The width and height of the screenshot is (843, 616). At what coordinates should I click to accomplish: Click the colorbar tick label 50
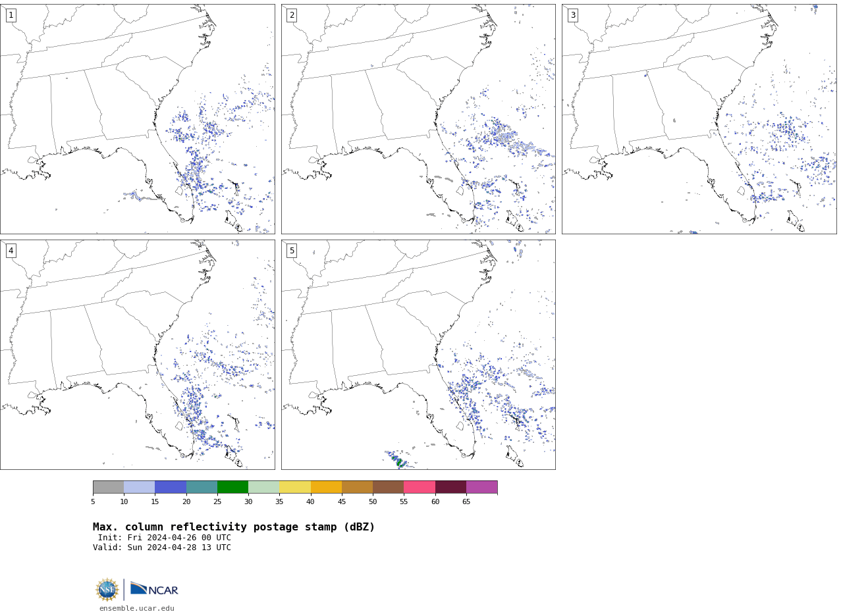(373, 502)
